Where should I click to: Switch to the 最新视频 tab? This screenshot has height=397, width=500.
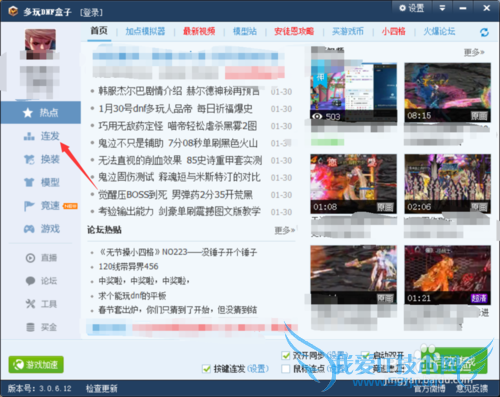(199, 31)
